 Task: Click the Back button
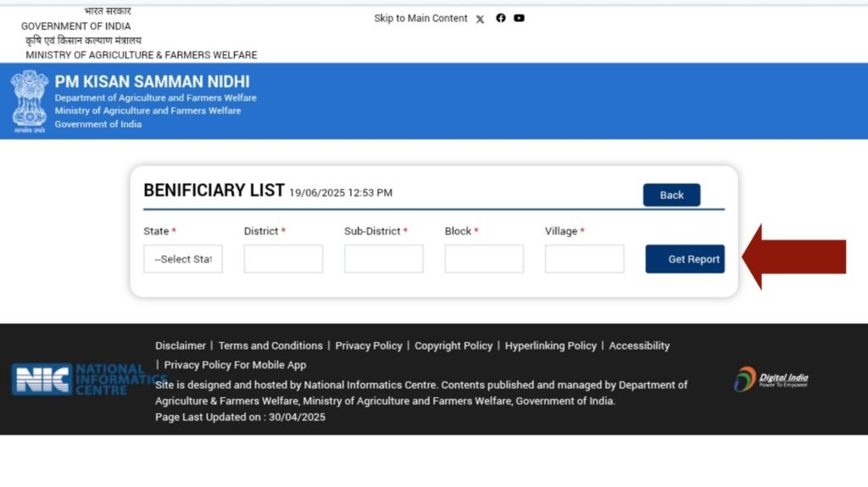click(x=671, y=195)
